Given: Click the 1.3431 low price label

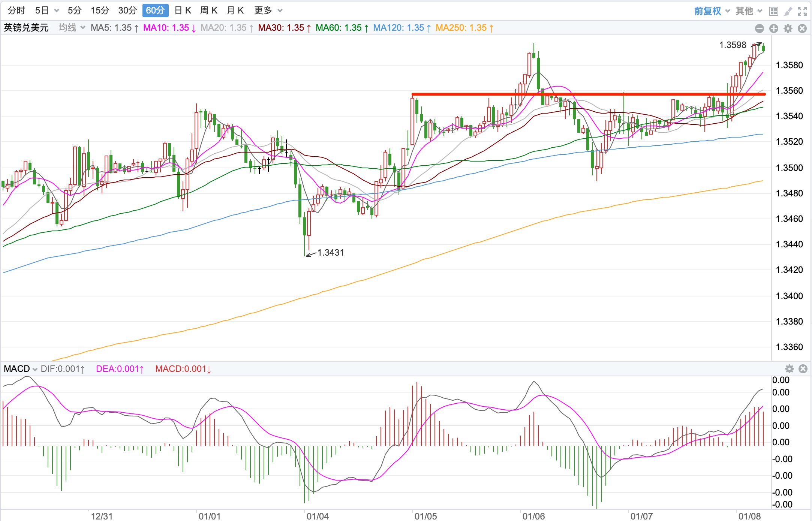Looking at the screenshot, I should (x=330, y=253).
